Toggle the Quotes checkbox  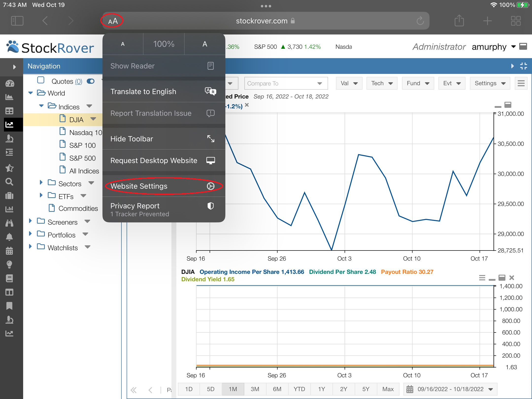click(41, 80)
